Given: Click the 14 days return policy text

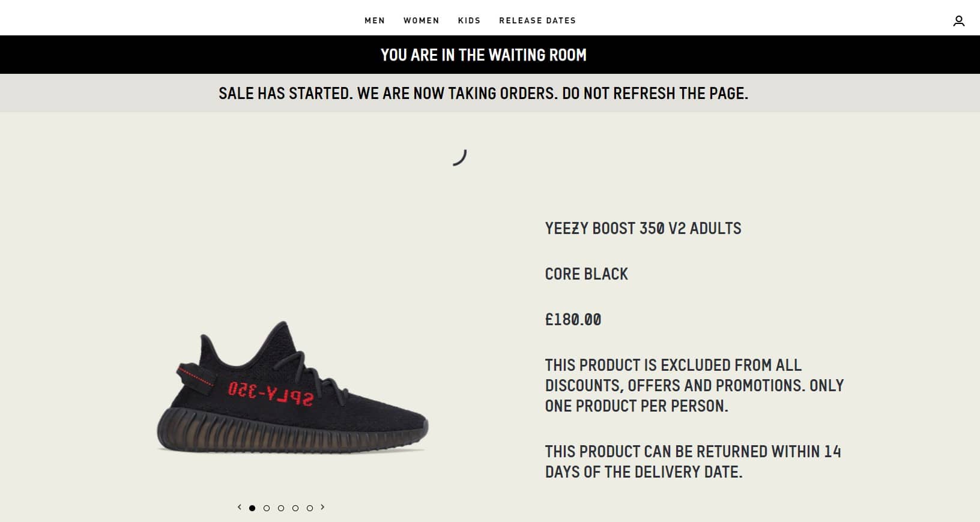Looking at the screenshot, I should (692, 461).
